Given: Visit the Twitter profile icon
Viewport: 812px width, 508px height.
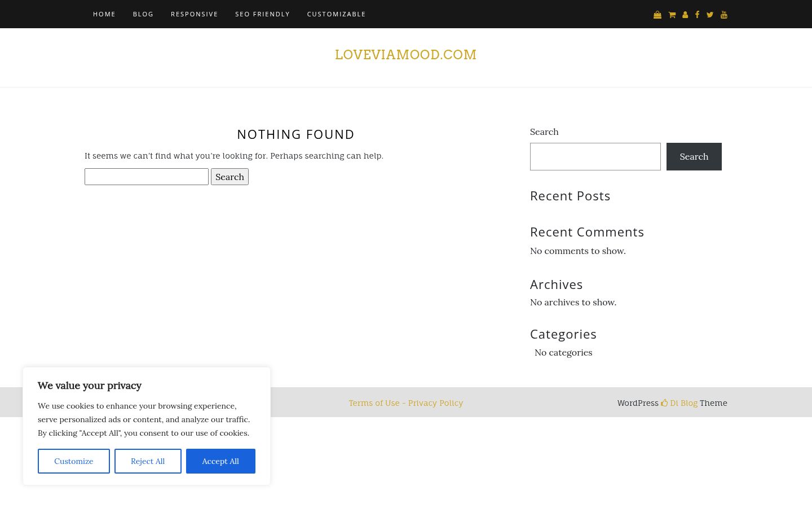Looking at the screenshot, I should point(710,15).
